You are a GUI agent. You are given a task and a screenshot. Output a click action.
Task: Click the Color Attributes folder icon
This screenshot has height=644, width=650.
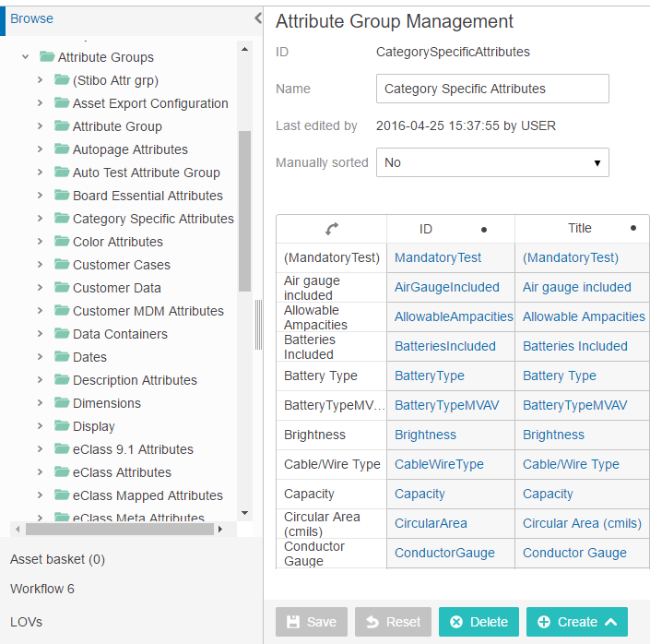click(x=62, y=241)
